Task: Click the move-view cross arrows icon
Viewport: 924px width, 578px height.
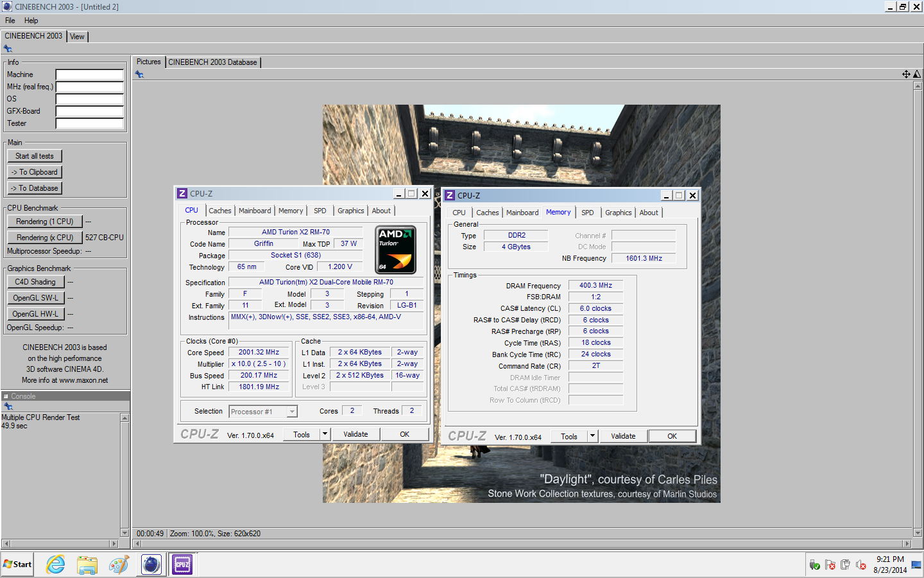Action: tap(906, 74)
